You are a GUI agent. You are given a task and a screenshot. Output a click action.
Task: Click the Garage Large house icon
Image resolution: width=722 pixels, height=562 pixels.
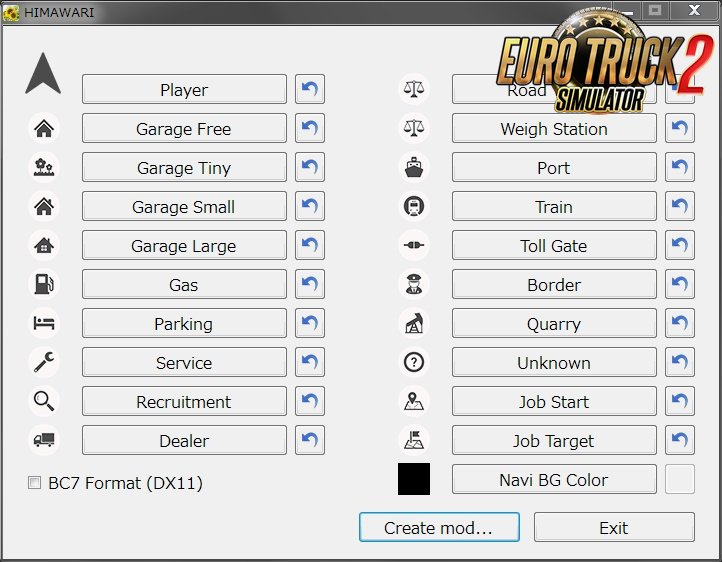click(44, 245)
